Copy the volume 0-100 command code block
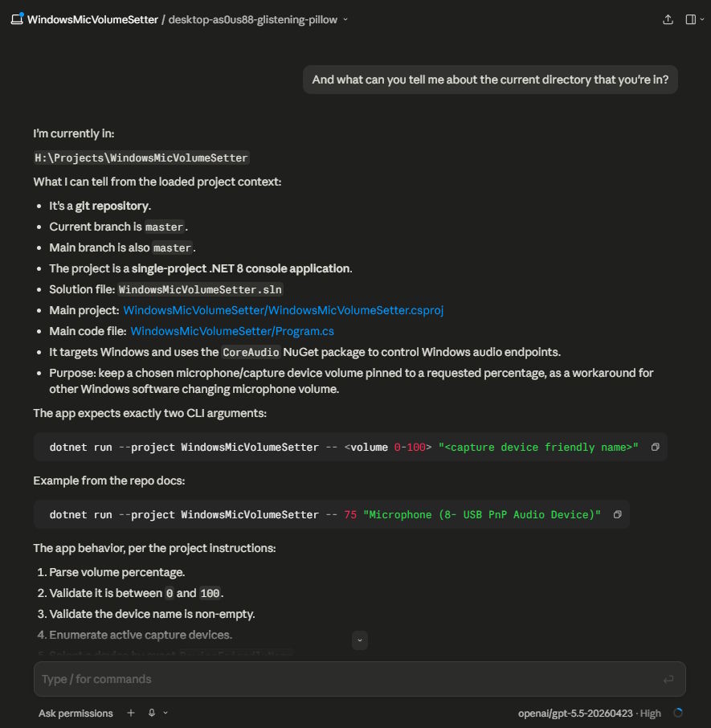 click(656, 447)
